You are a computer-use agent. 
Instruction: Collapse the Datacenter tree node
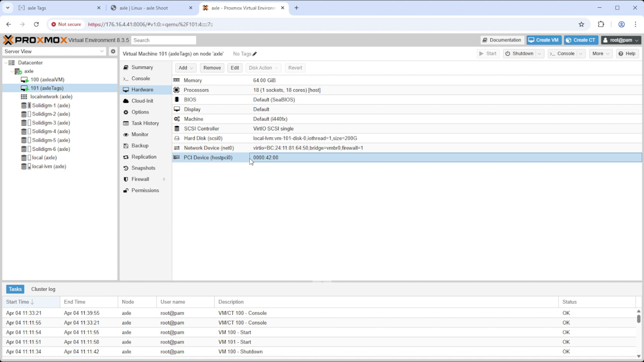(x=6, y=63)
